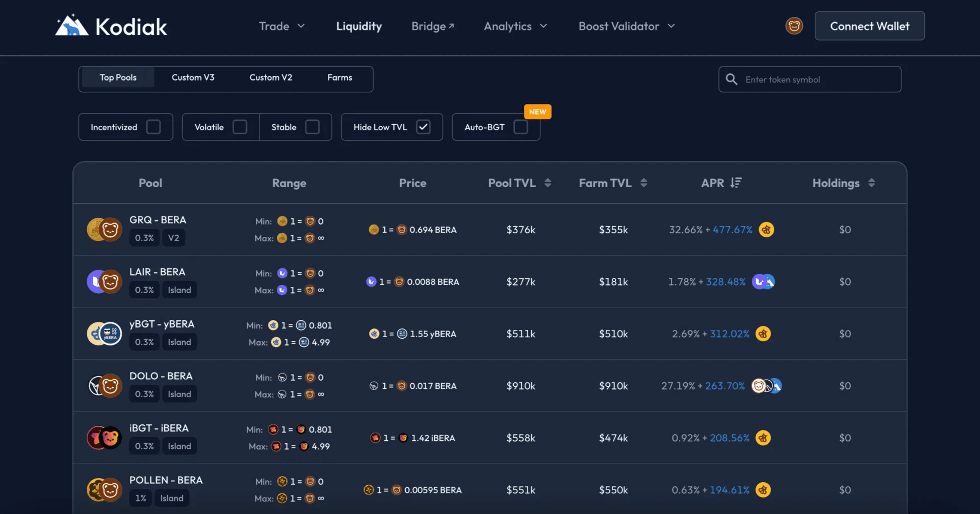Image resolution: width=980 pixels, height=514 pixels.
Task: Sort by APR using the sort icon
Action: (x=736, y=183)
